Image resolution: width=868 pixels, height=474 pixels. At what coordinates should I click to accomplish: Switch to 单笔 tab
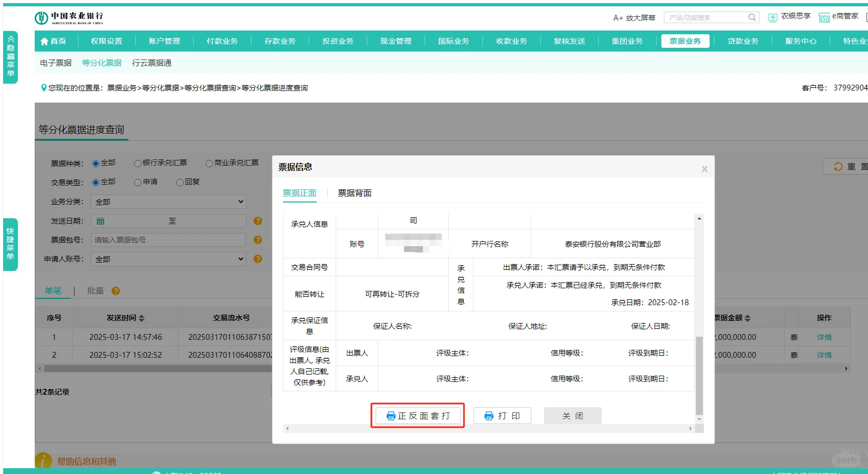53,290
